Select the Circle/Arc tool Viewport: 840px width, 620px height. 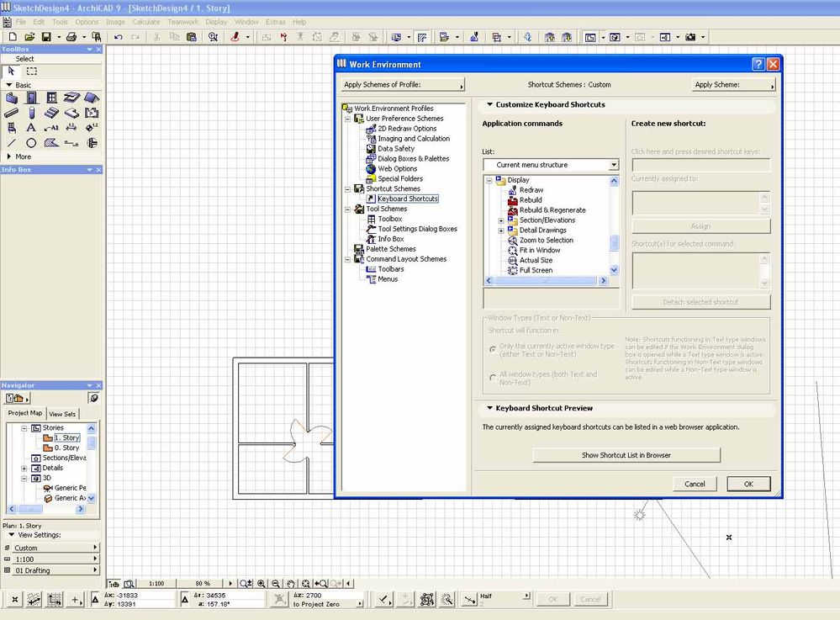click(32, 143)
